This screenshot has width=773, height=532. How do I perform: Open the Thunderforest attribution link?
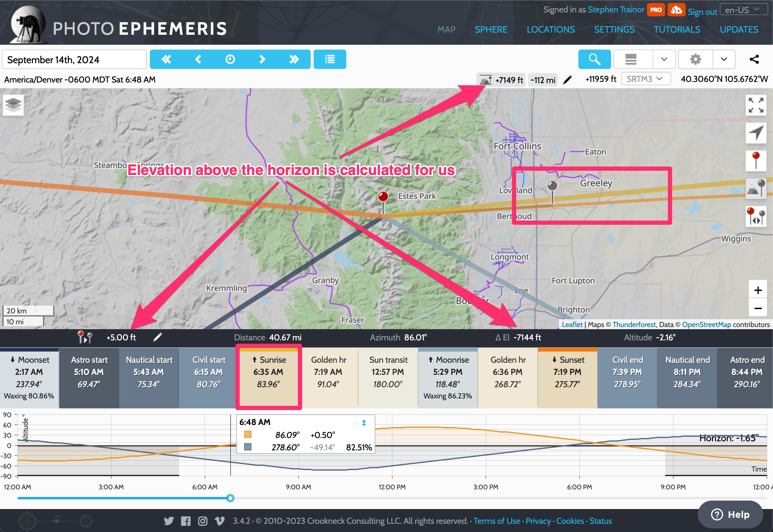pyautogui.click(x=634, y=324)
